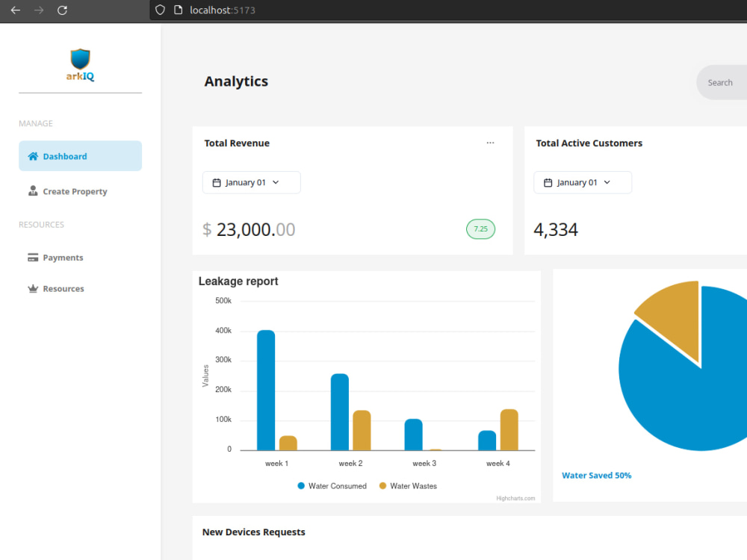
Task: Click the calendar icon in Active Customers date picker
Action: 548,182
